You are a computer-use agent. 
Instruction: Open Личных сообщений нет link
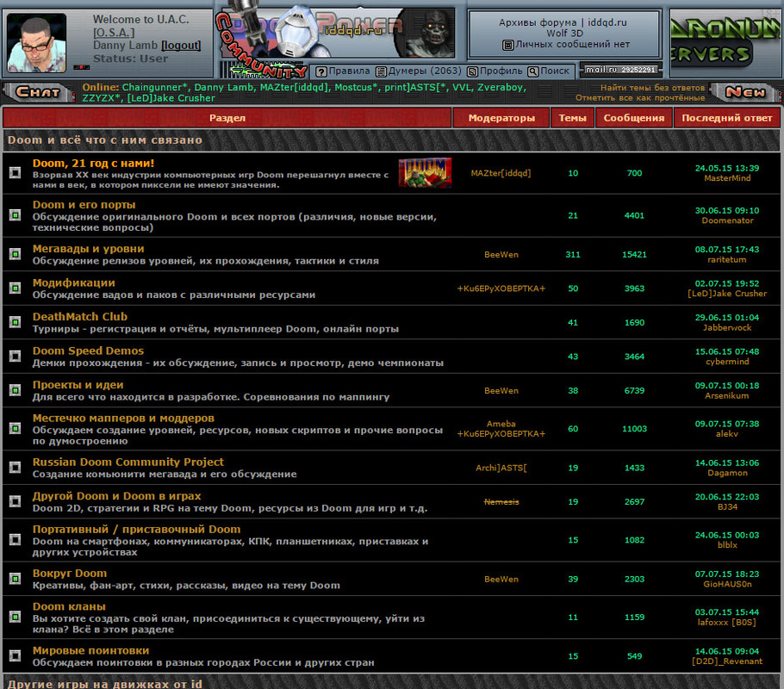pos(573,44)
